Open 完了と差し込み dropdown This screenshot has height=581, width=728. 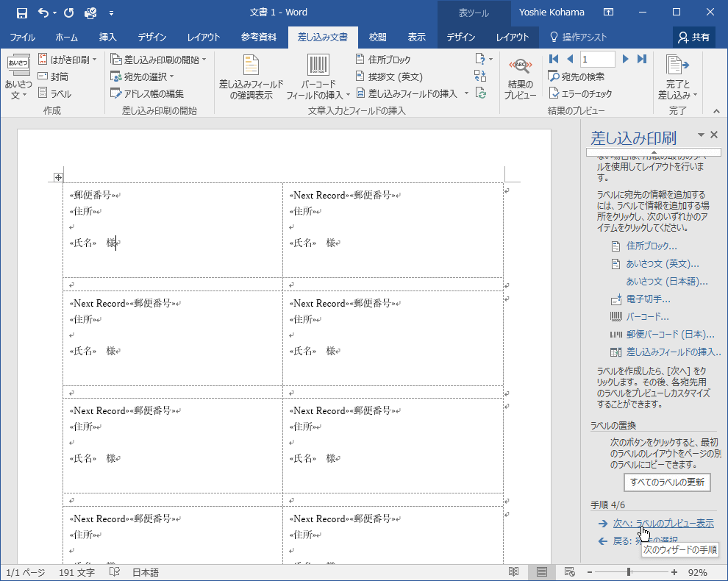tap(677, 77)
